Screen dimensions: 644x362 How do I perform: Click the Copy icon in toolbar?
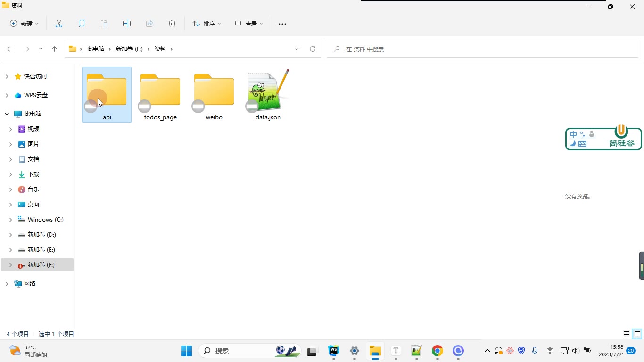(82, 24)
